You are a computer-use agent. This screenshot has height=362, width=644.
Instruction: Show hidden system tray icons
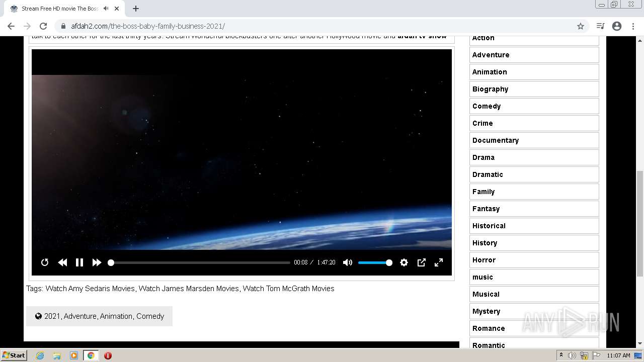[561, 355]
